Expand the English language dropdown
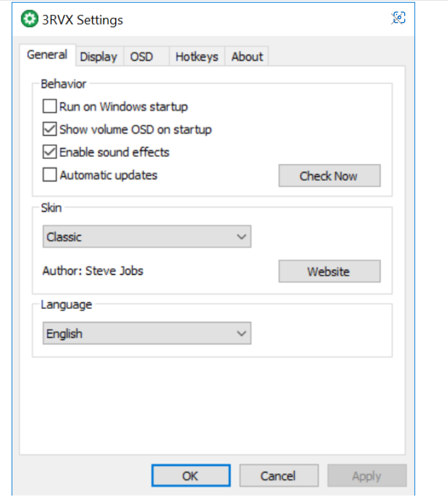Image resolution: width=448 pixels, height=502 pixels. (147, 333)
